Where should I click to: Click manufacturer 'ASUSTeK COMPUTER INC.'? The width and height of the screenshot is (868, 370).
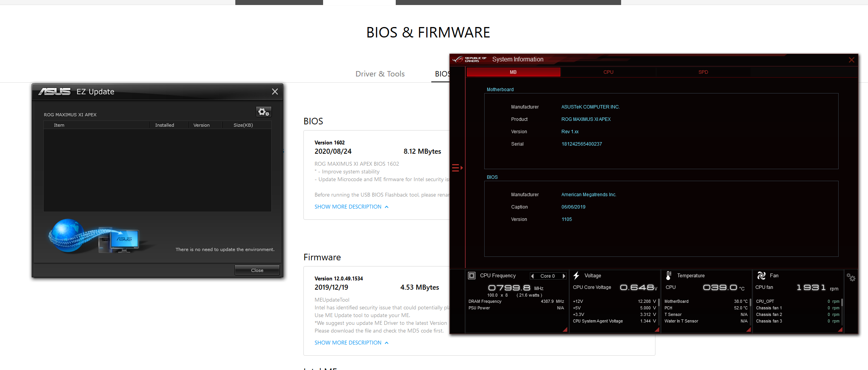(x=591, y=107)
